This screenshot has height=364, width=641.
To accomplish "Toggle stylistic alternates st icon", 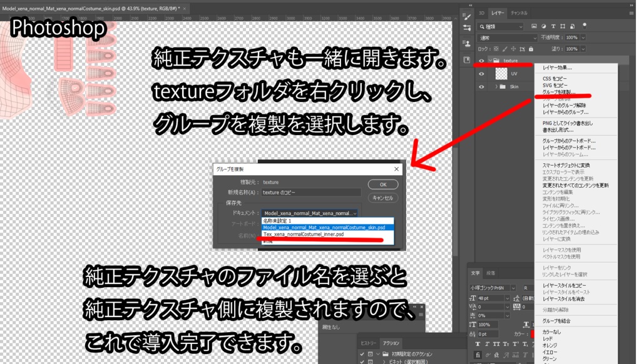I will 496,355.
